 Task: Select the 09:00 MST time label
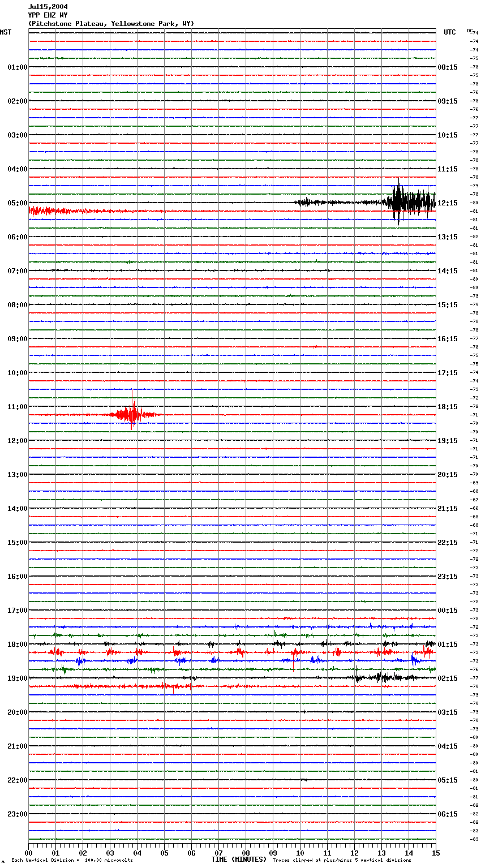[17, 339]
